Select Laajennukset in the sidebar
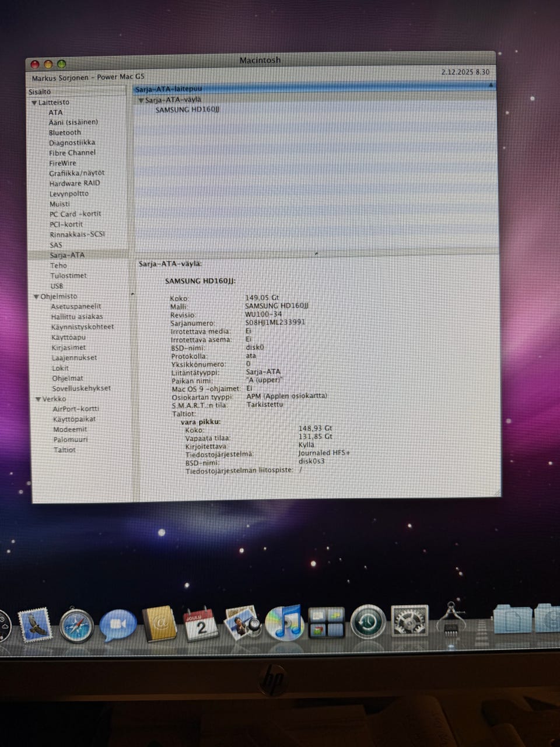The height and width of the screenshot is (747, 560). coord(74,358)
